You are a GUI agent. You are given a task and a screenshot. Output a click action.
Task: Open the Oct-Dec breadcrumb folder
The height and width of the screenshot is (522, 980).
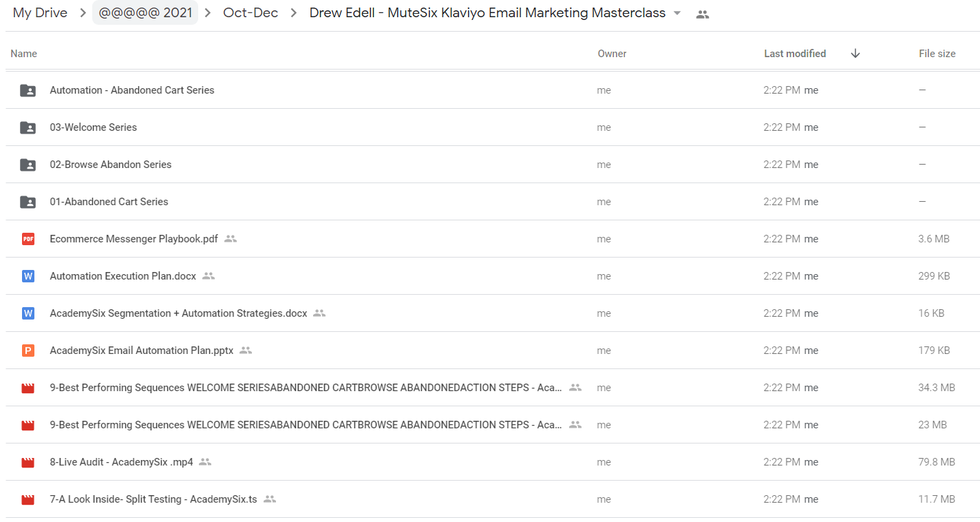click(x=251, y=13)
